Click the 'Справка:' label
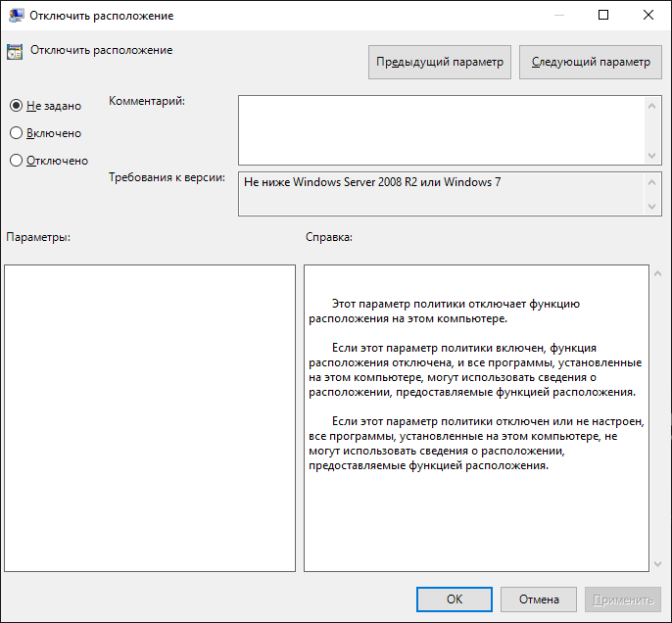 tap(329, 237)
